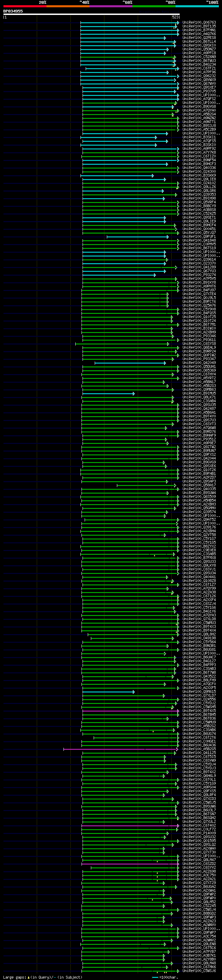This screenshot has width=222, height=980.
Task: Click label UniRef100_Q5VRF4
Action: point(199,202)
